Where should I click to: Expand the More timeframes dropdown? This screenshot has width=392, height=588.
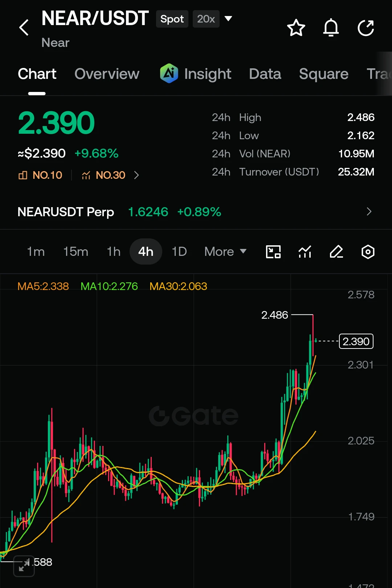click(x=226, y=251)
